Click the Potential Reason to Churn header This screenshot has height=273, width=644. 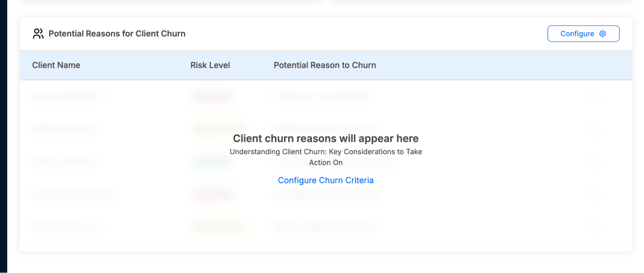click(325, 65)
